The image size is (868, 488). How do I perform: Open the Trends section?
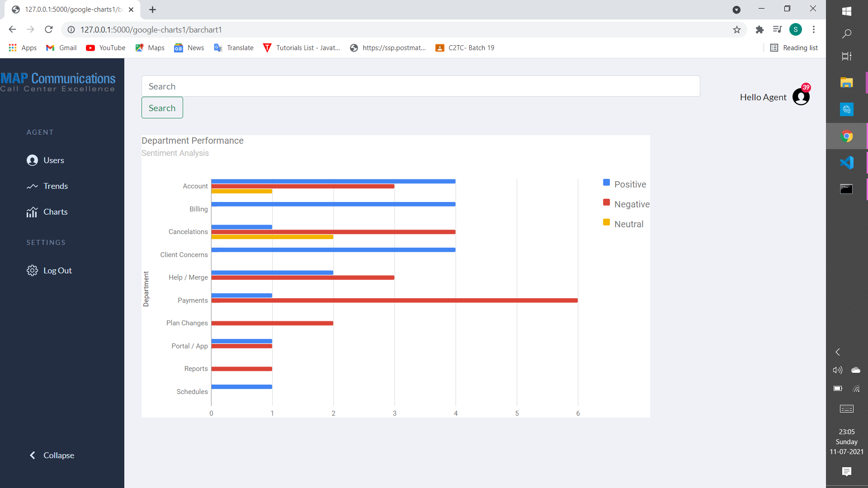click(56, 186)
